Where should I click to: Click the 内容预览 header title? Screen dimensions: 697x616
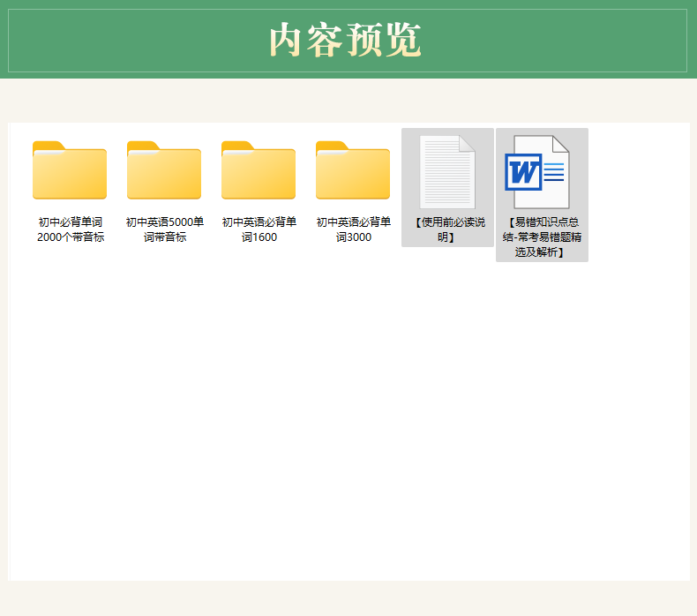(345, 41)
